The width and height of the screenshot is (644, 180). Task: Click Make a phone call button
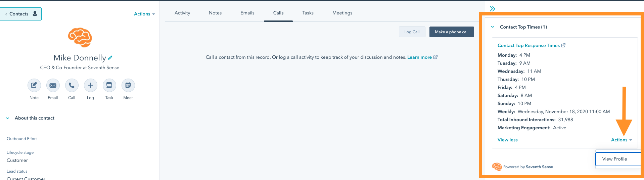click(452, 32)
